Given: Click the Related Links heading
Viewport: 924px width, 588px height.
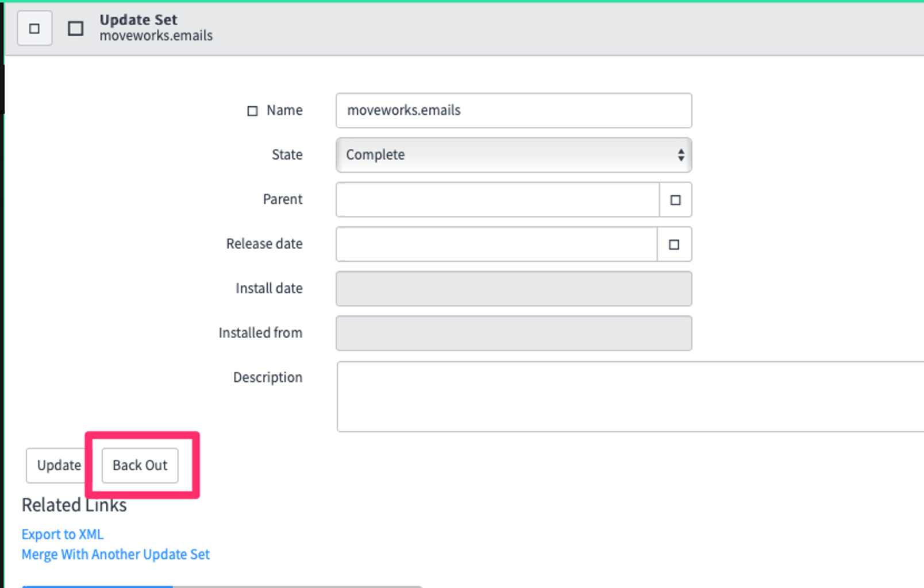Looking at the screenshot, I should [74, 505].
